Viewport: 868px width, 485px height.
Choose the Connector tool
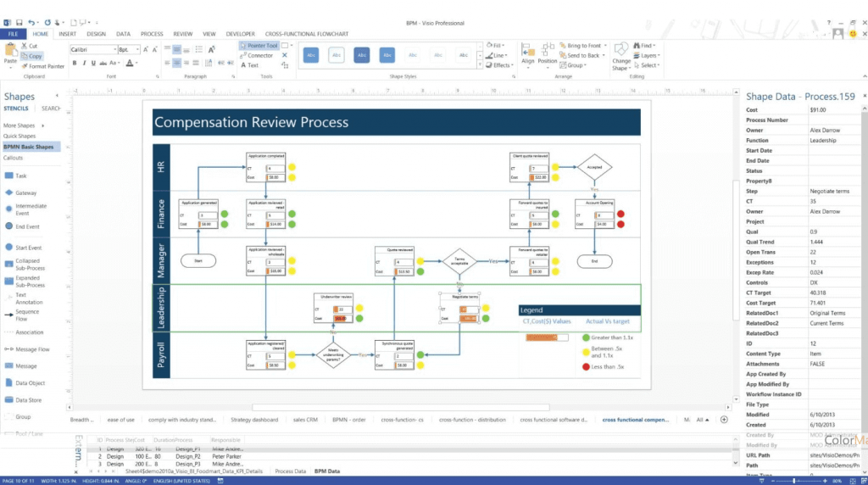click(x=259, y=56)
